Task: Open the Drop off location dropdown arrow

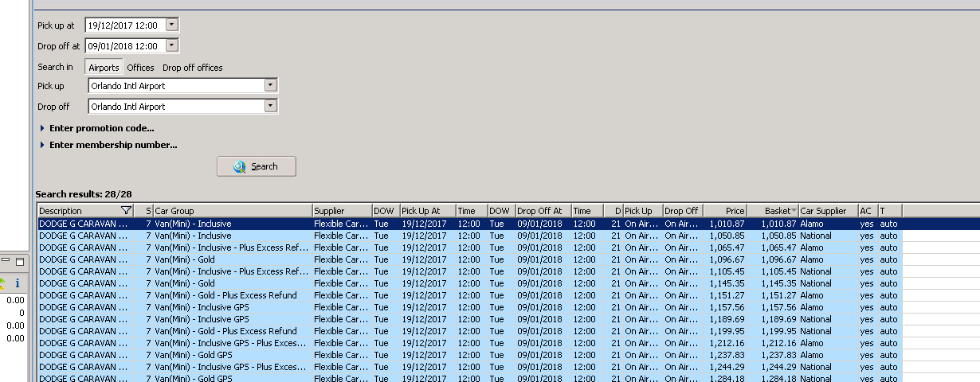Action: click(x=271, y=106)
